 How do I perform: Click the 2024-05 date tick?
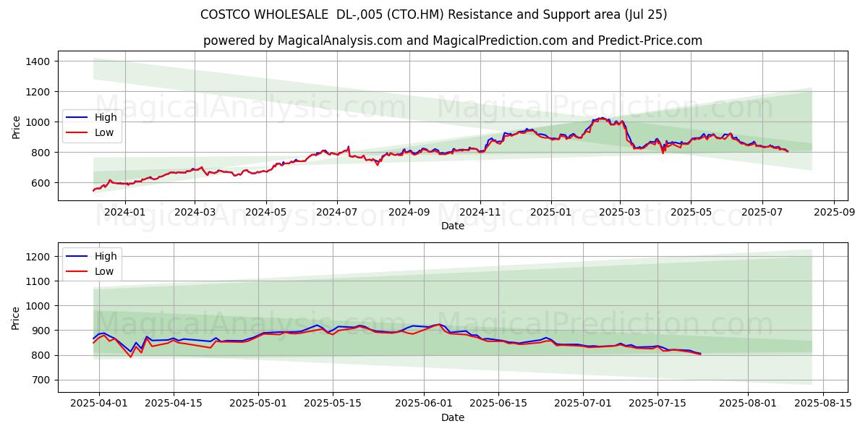pyautogui.click(x=265, y=211)
